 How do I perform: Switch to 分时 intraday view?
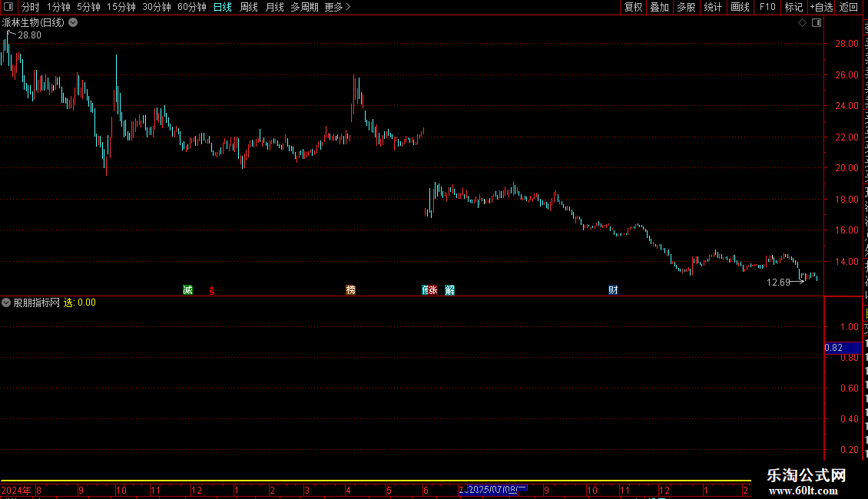(31, 7)
